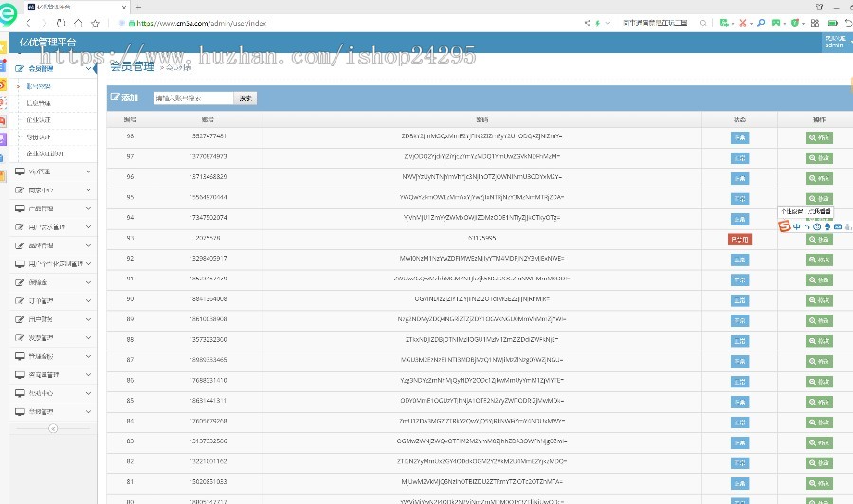Expand the 订单管理 sidebar section
The width and height of the screenshot is (853, 504).
tap(88, 300)
